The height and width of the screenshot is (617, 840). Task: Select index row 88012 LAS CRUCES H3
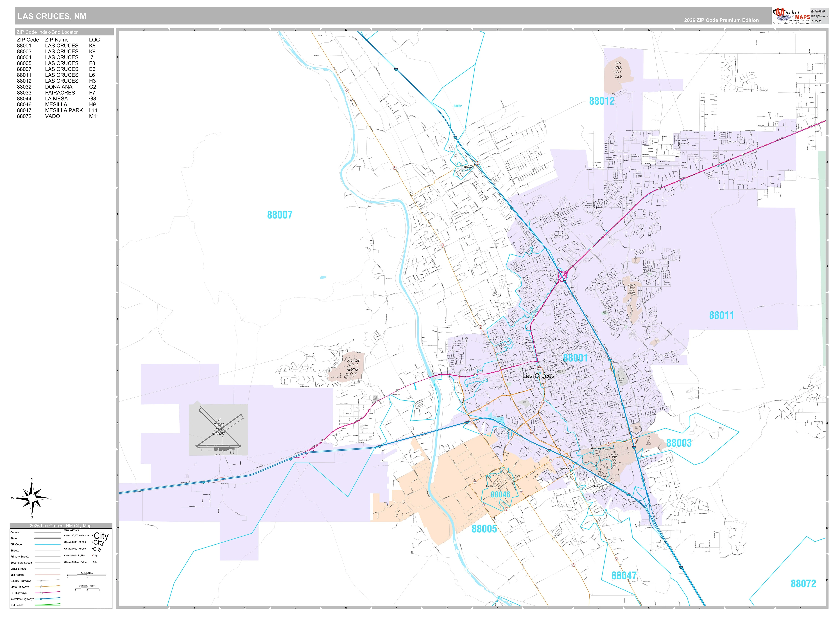(x=58, y=81)
